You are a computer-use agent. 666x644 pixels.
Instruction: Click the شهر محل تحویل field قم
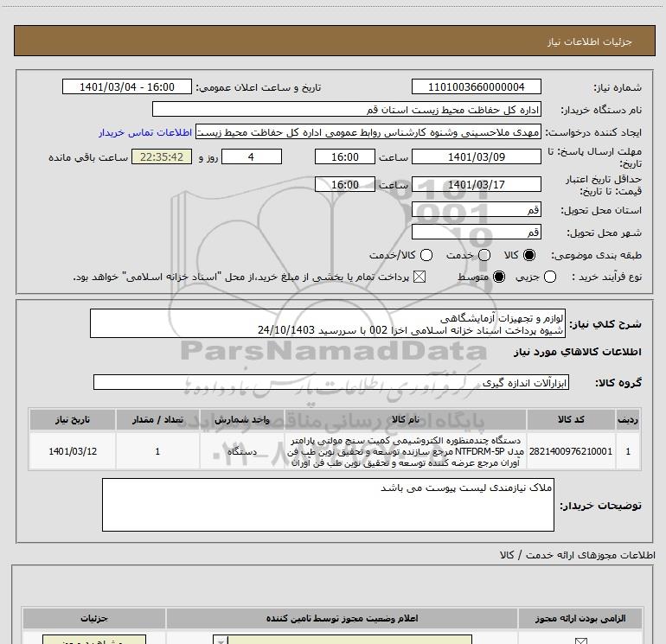(476, 232)
